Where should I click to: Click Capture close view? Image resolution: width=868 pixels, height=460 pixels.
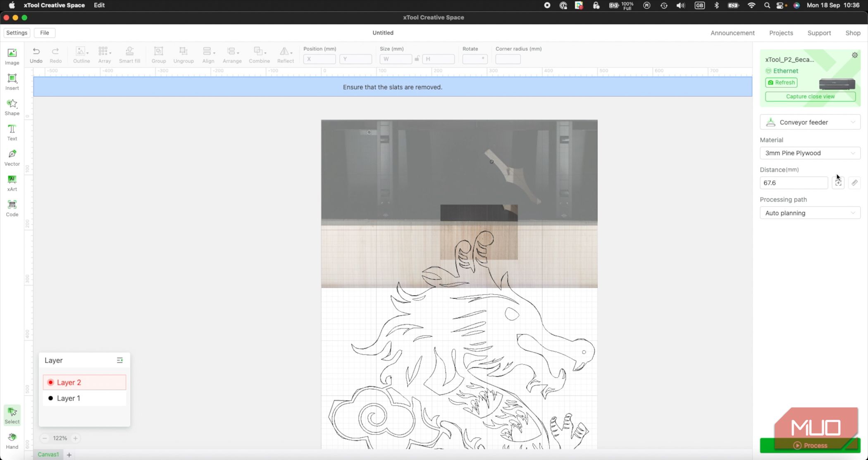[x=810, y=96]
